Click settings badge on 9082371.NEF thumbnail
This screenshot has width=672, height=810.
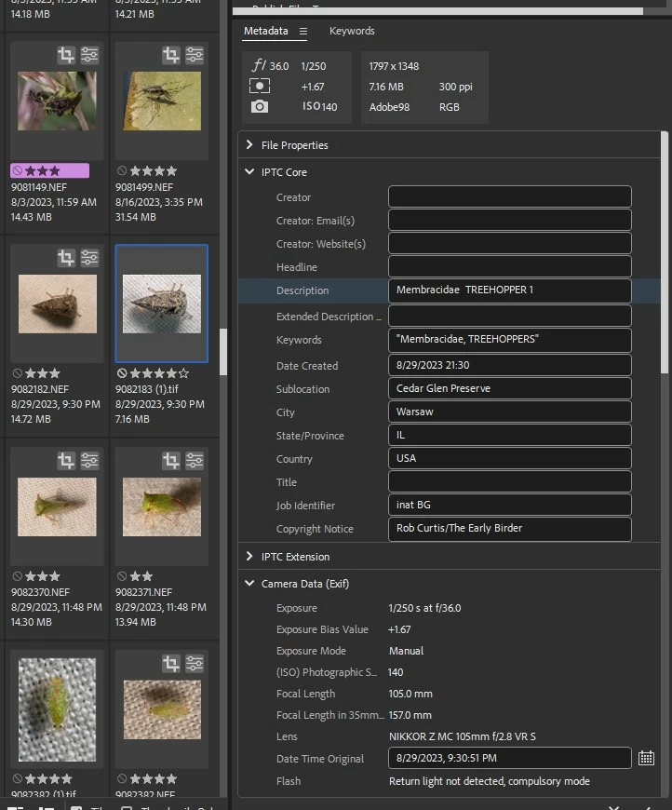pyautogui.click(x=195, y=460)
